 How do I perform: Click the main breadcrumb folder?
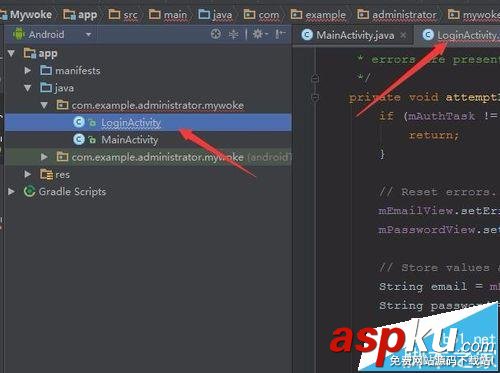(168, 14)
